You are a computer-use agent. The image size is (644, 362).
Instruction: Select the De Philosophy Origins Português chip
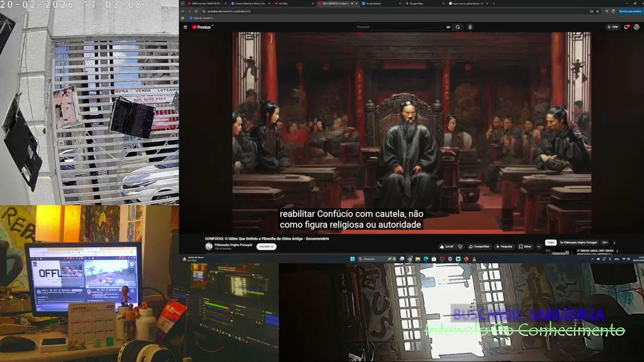[578, 242]
